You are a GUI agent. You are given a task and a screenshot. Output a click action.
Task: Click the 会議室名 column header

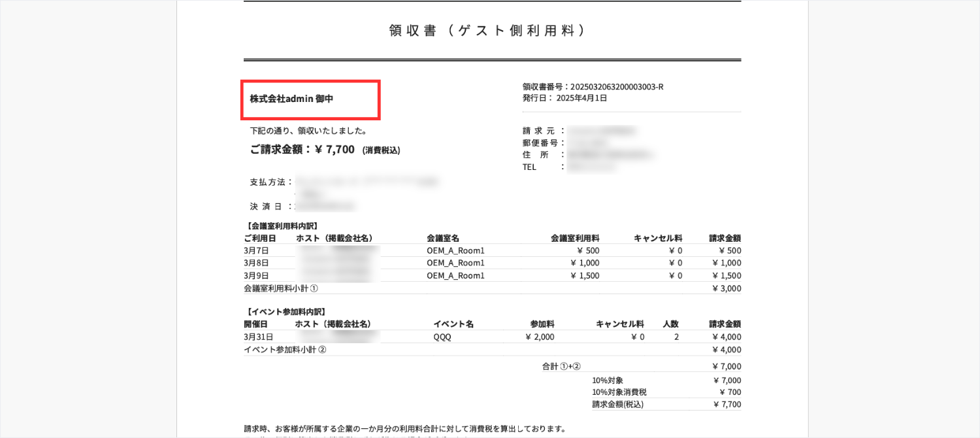coord(442,238)
